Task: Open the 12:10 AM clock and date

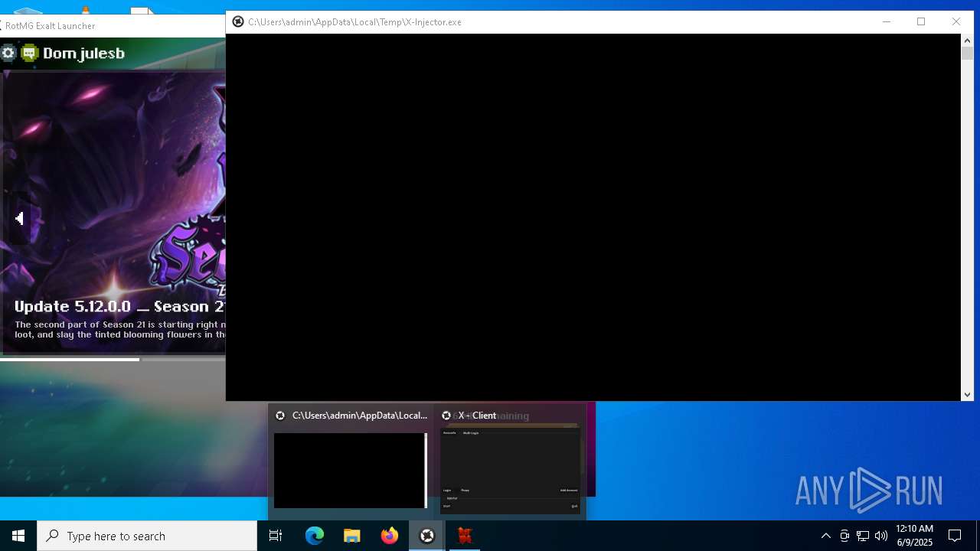Action: pos(914,536)
